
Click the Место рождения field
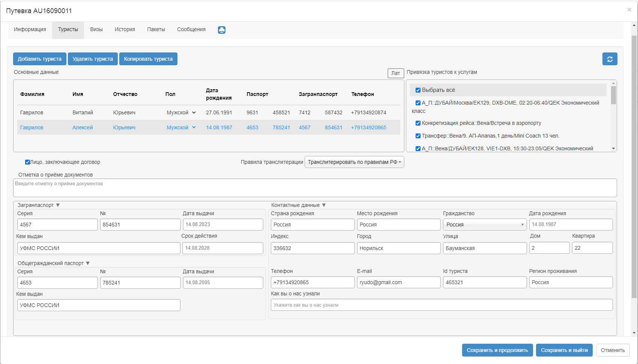tap(399, 225)
